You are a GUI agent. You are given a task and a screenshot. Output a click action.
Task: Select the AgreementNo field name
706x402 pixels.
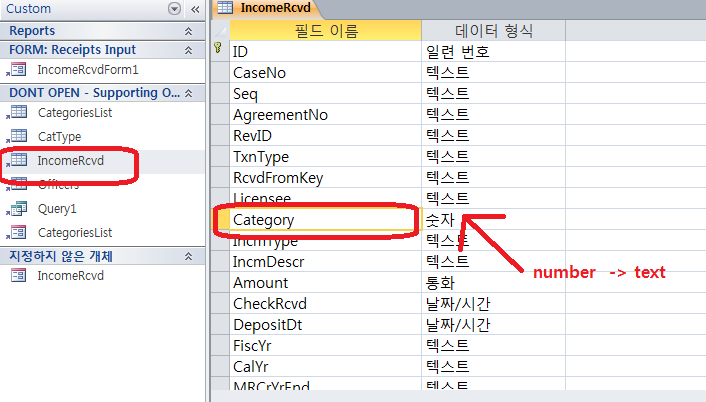(326, 115)
